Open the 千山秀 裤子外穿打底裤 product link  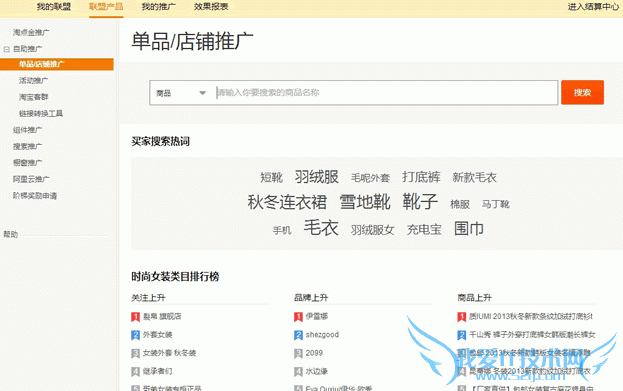tap(532, 335)
